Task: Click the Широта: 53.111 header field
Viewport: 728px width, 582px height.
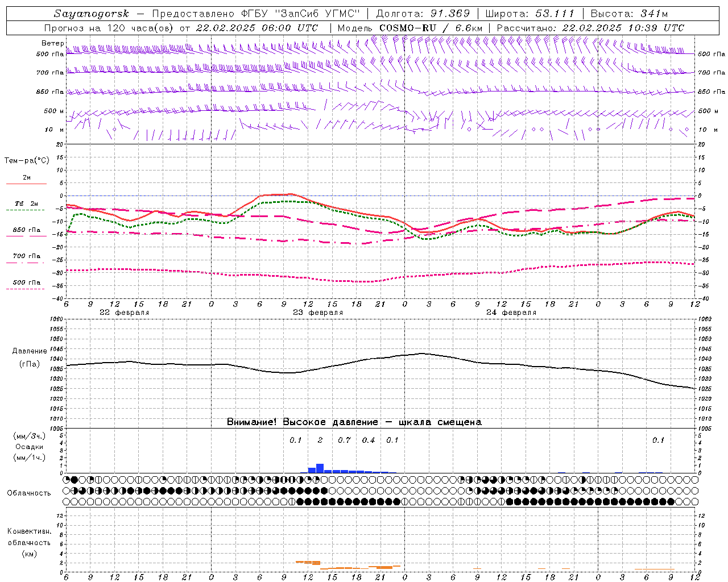Action: point(531,14)
